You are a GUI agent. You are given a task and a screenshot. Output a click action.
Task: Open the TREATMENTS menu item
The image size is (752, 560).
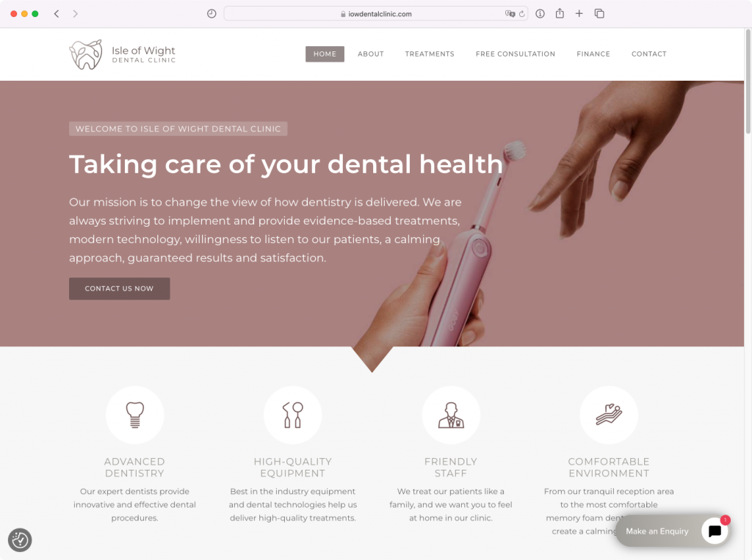coord(429,54)
